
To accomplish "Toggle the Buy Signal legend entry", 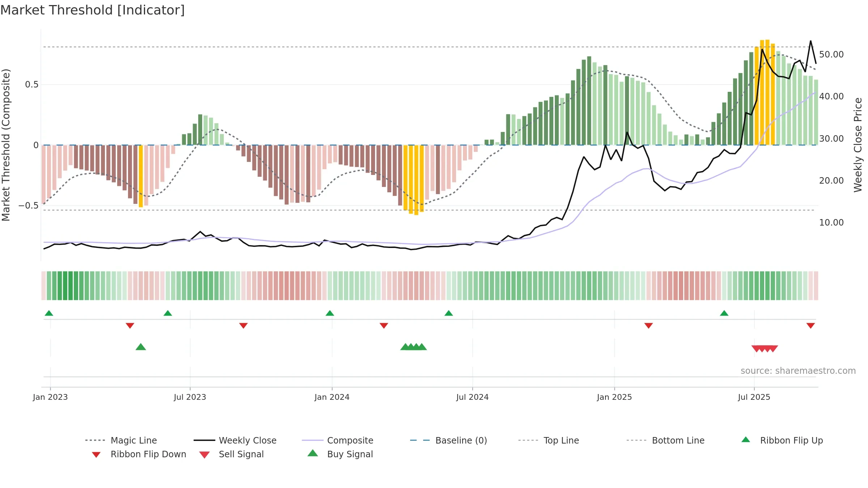I will (x=340, y=454).
